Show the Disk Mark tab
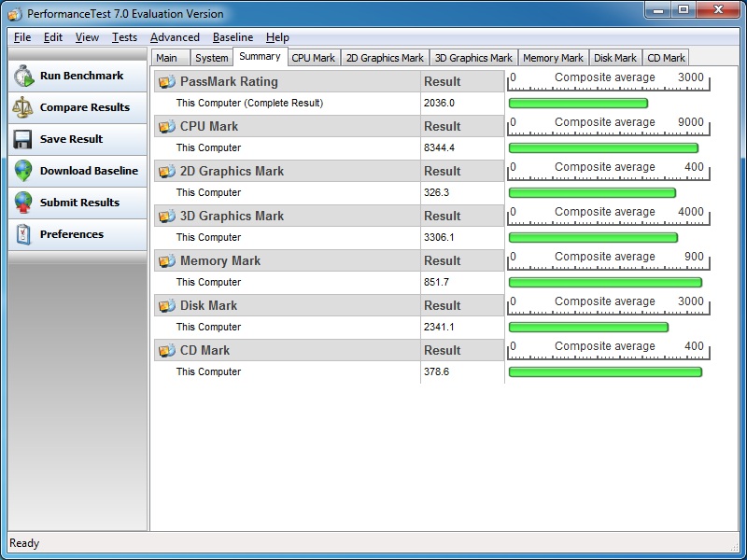The width and height of the screenshot is (747, 560). [615, 58]
